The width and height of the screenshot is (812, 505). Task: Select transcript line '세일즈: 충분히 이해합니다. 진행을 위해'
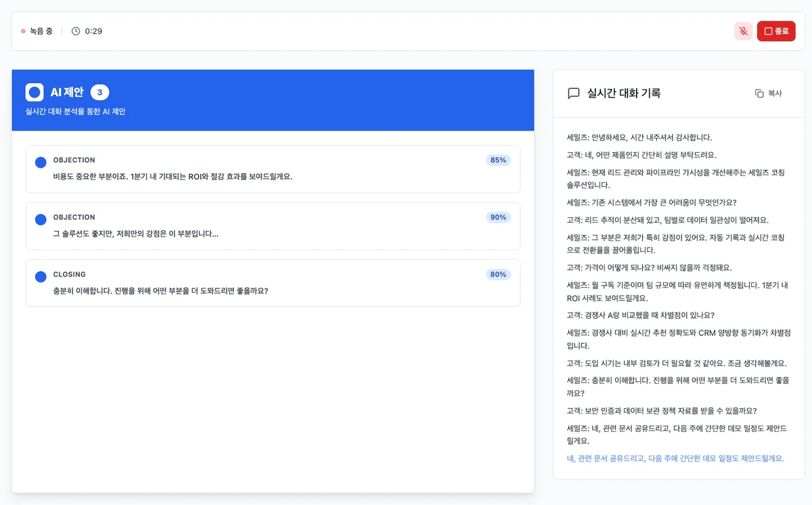tap(679, 387)
